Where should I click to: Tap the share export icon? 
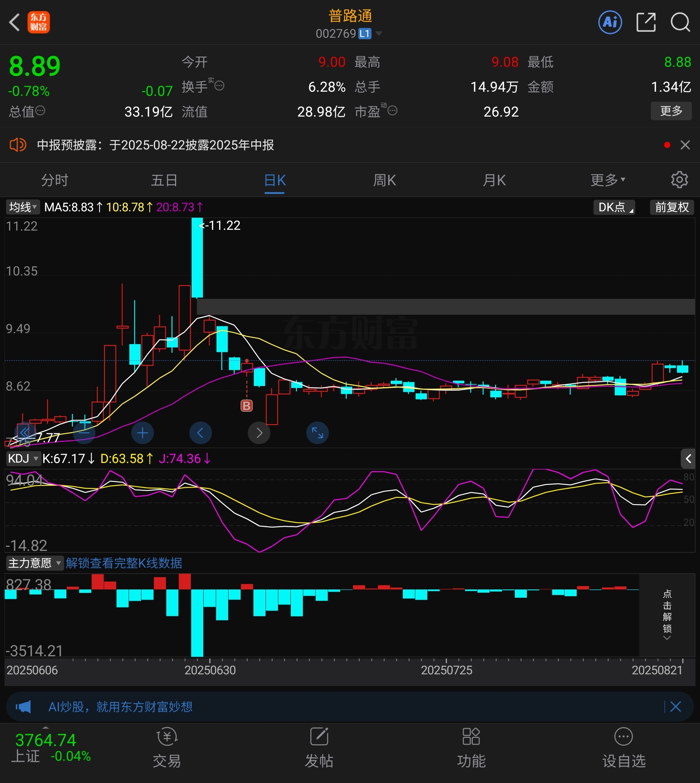click(646, 22)
